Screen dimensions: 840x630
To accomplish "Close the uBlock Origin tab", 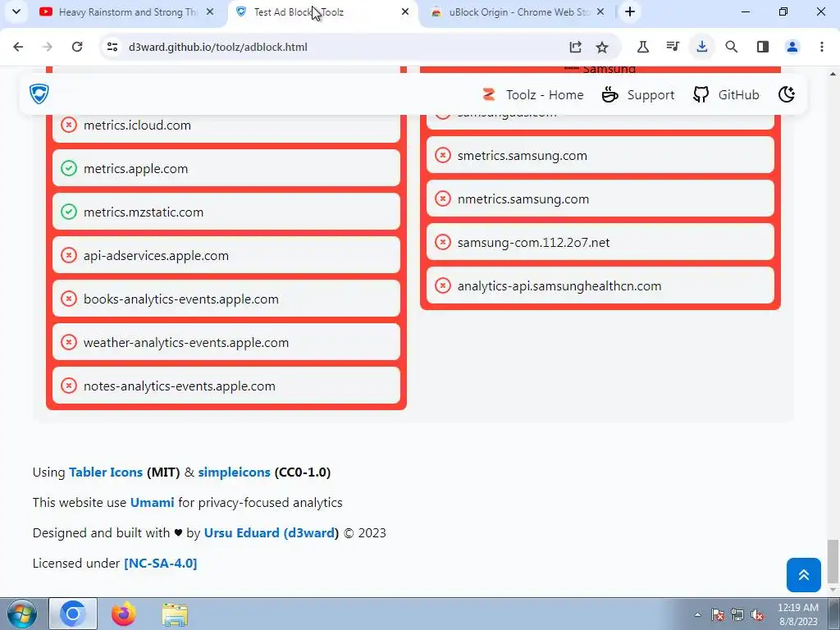I will click(x=600, y=11).
